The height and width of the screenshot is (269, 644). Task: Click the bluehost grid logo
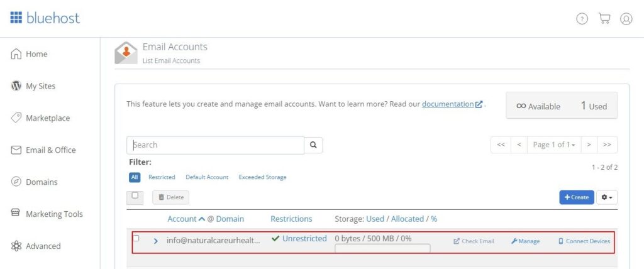click(16, 18)
